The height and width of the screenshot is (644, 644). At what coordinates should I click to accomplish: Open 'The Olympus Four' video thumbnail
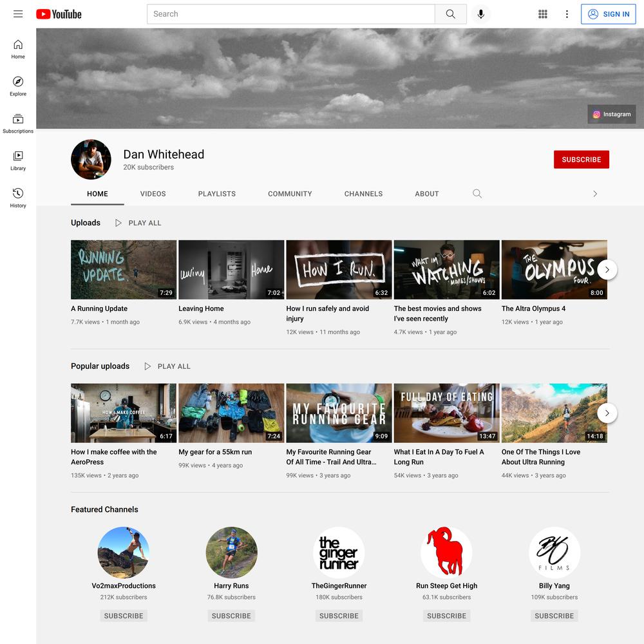pyautogui.click(x=554, y=270)
